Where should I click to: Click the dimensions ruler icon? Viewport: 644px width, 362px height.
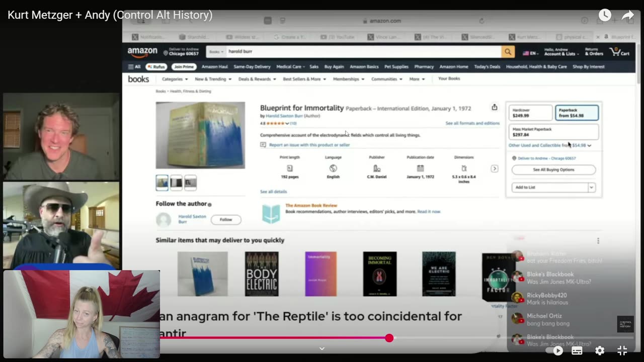pos(464,168)
